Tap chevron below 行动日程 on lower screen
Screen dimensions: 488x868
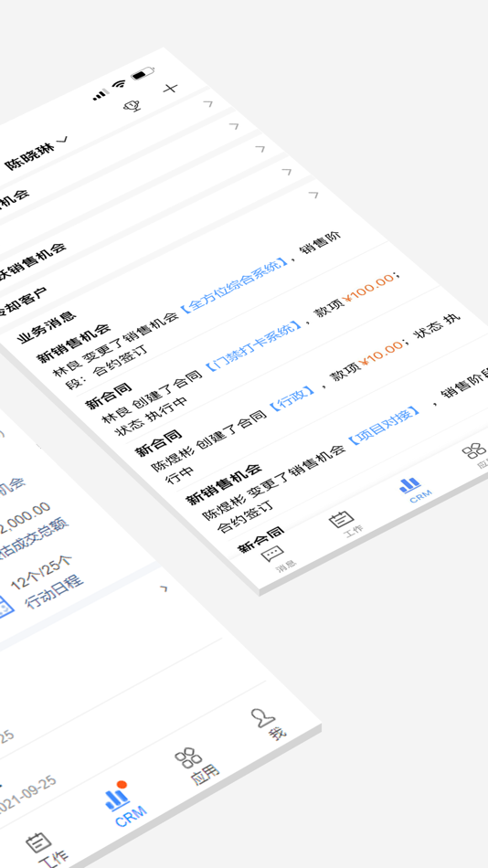[x=164, y=587]
